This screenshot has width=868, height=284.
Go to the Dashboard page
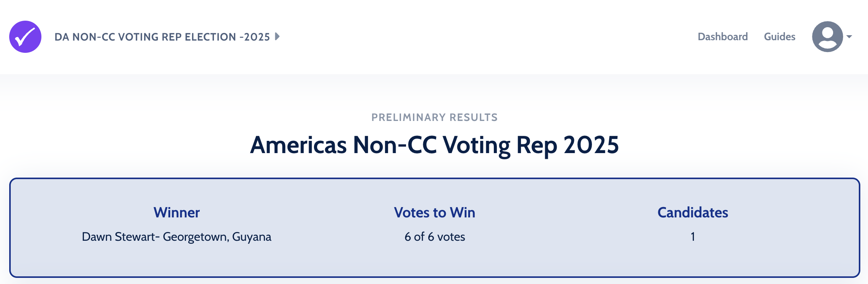coord(722,37)
